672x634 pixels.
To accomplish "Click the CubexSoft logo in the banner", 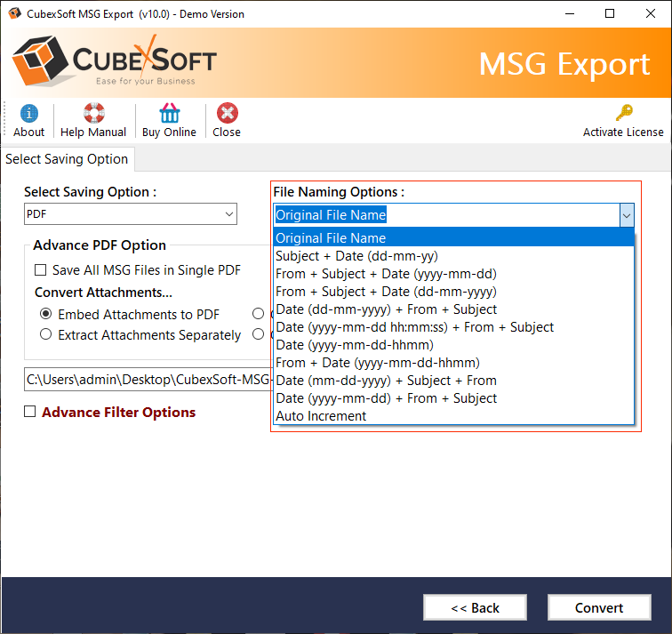I will (114, 61).
